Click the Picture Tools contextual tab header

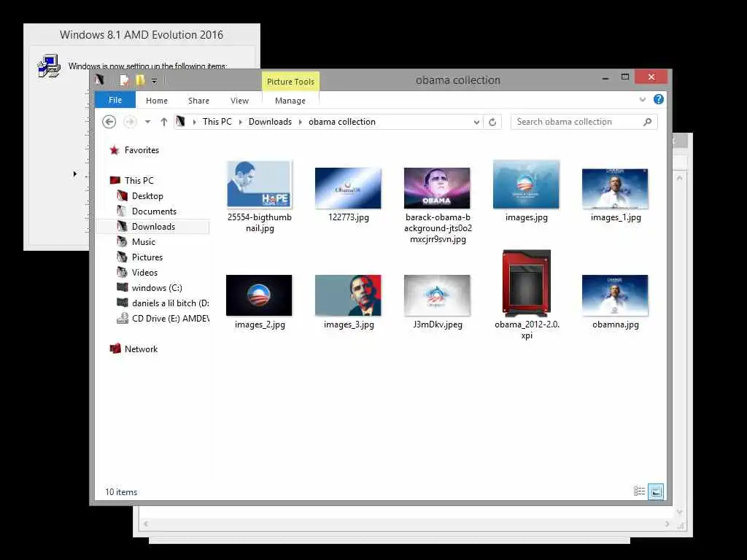coord(290,82)
